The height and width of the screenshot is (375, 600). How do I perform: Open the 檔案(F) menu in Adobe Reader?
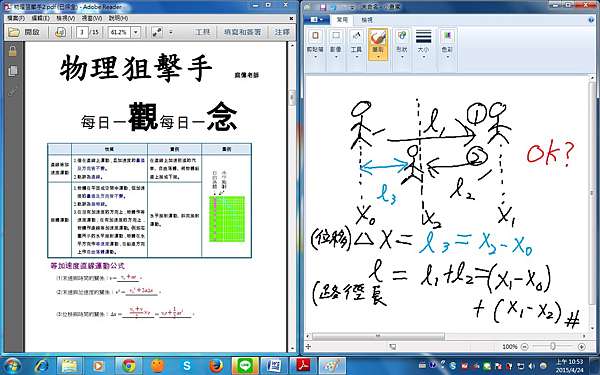16,18
